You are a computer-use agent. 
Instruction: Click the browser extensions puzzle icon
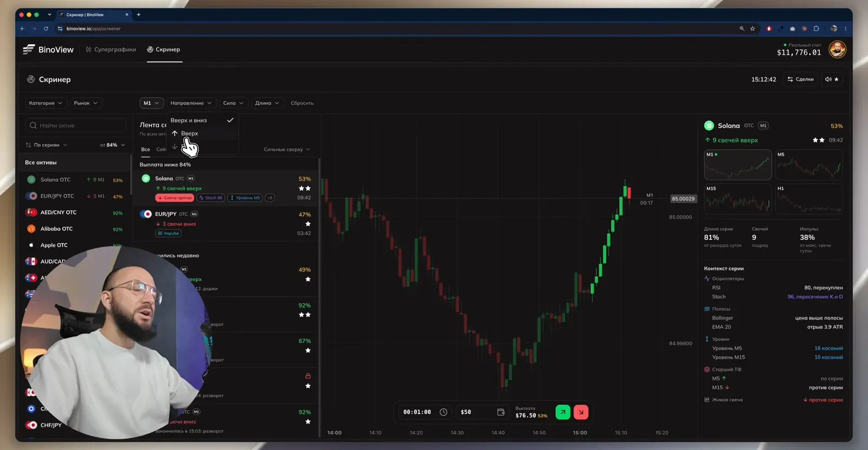coord(816,29)
